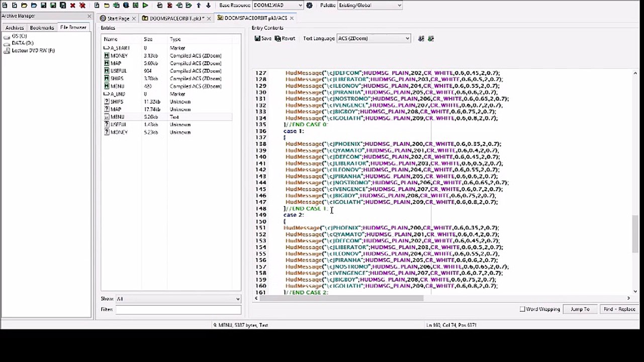Select the MAP Unknown entry of 17.74kb
644x362 pixels.
click(167, 109)
